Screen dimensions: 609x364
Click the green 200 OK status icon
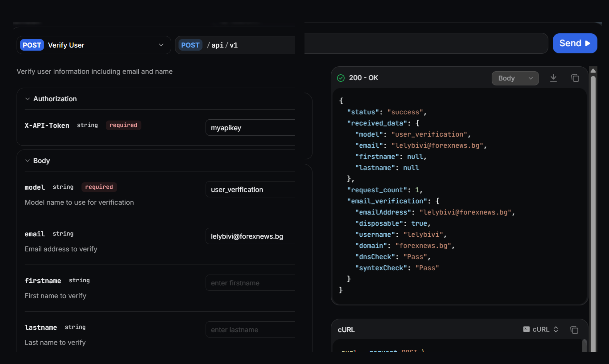[341, 78]
